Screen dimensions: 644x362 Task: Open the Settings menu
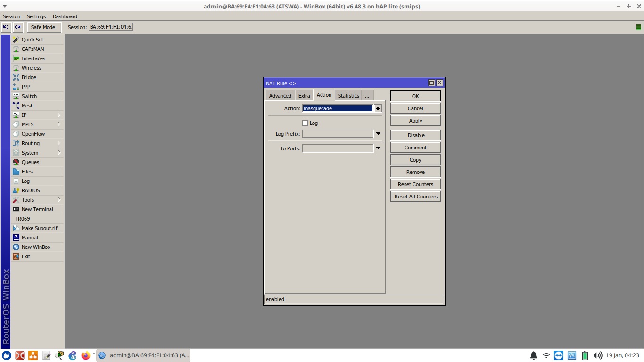click(36, 16)
